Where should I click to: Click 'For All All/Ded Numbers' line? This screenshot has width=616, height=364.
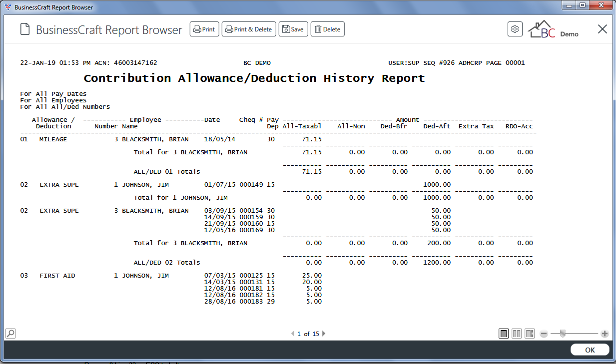point(65,107)
